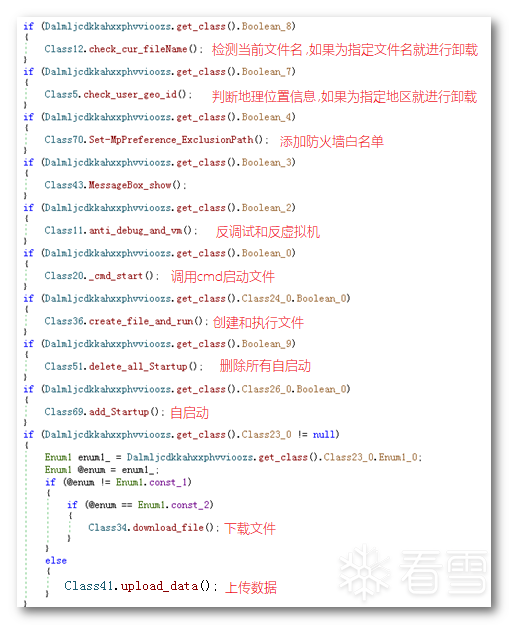Click Boolean_2 in the if condition

pos(267,208)
